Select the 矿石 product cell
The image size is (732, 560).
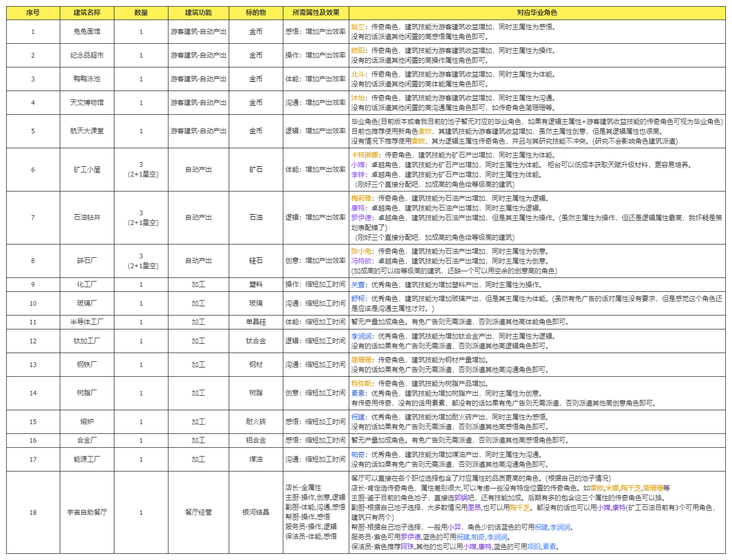click(256, 170)
